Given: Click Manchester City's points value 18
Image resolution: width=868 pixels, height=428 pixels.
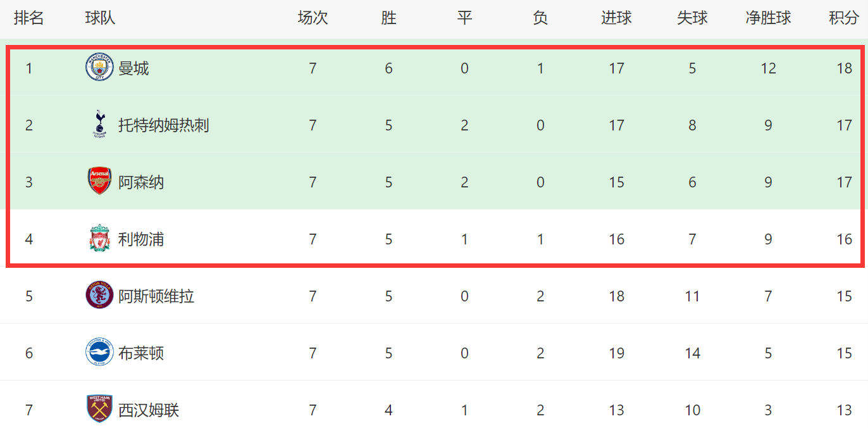Looking at the screenshot, I should coord(844,68).
